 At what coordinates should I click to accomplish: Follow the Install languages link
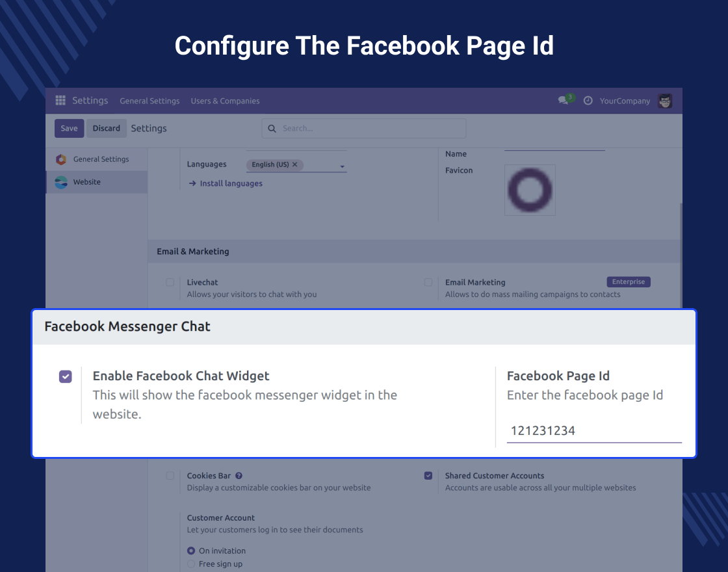[x=226, y=183]
